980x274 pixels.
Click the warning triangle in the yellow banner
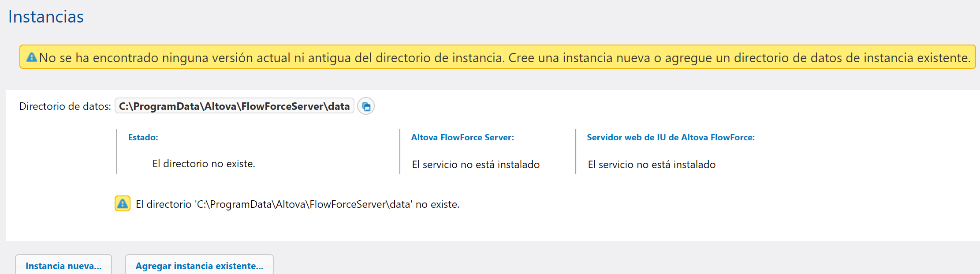(x=32, y=57)
